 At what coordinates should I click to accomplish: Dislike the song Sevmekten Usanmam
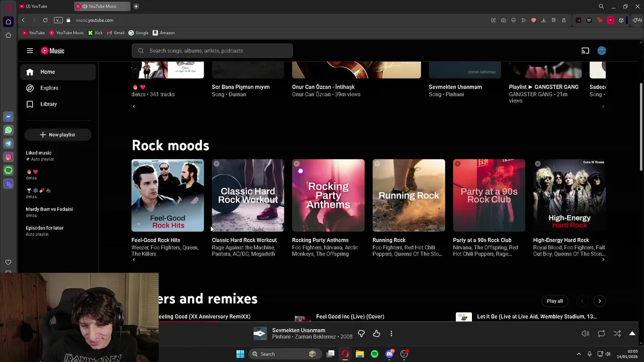click(x=361, y=333)
